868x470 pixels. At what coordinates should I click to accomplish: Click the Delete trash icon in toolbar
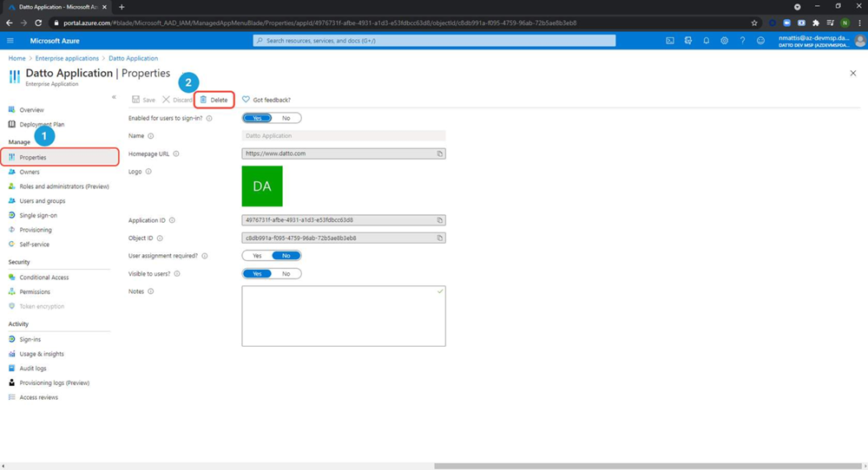[204, 100]
